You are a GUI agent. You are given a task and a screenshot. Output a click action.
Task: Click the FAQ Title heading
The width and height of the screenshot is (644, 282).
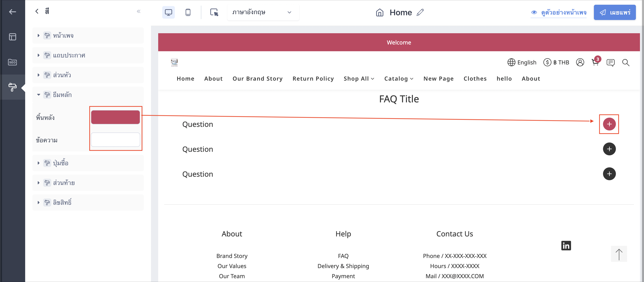(399, 99)
